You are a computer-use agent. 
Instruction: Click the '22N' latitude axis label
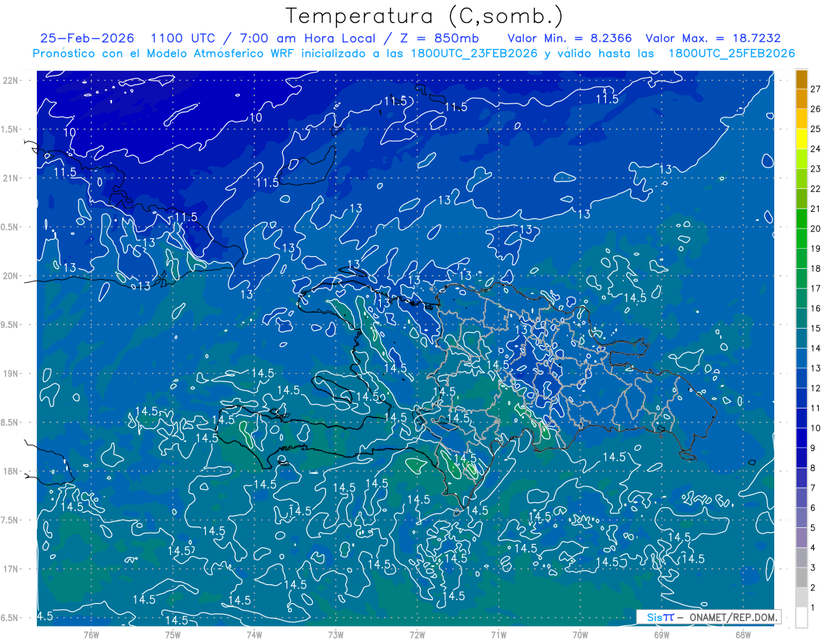coord(10,81)
